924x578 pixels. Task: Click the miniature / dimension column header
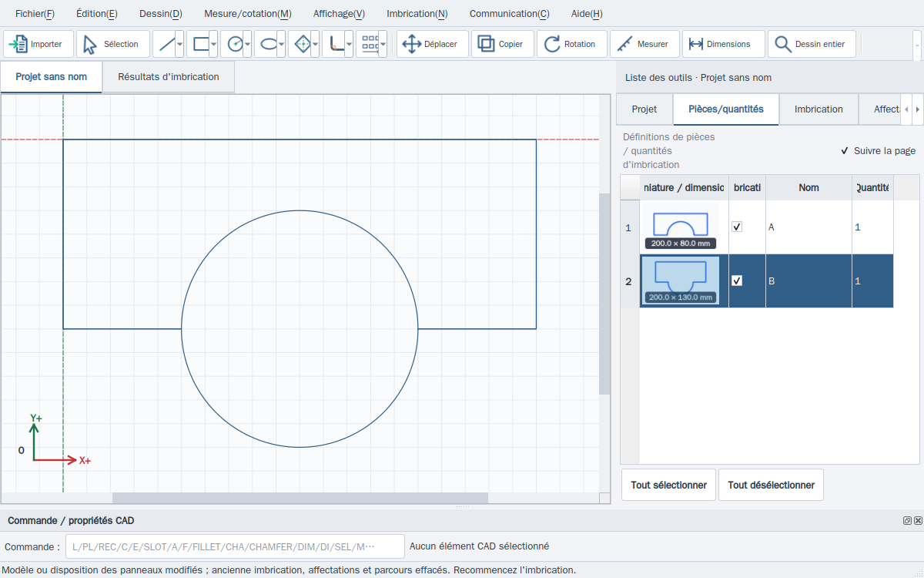coord(684,187)
